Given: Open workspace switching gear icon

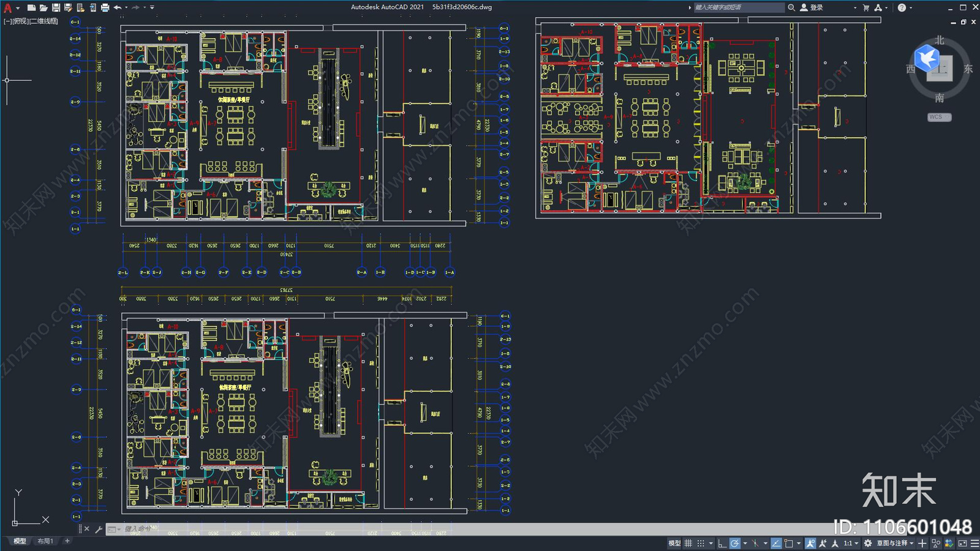Looking at the screenshot, I should click(x=868, y=543).
